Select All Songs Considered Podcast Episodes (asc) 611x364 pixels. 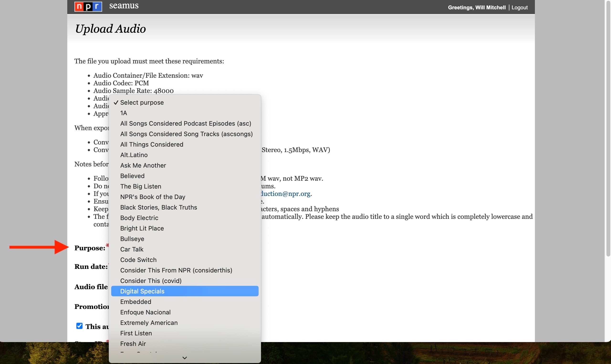(185, 123)
